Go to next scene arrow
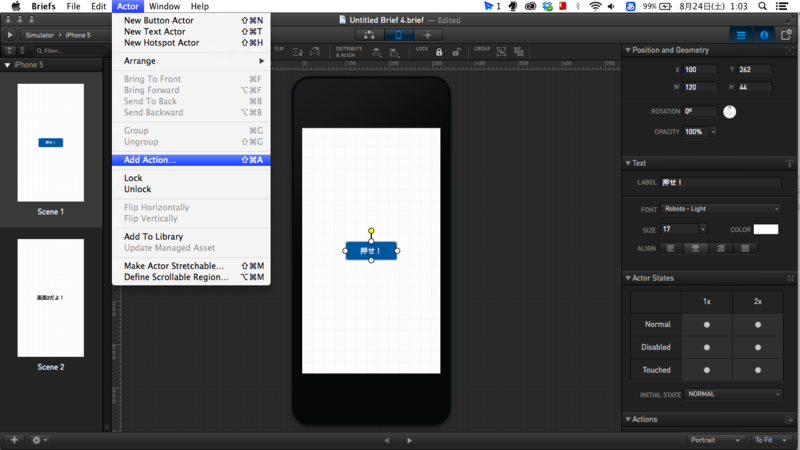This screenshot has height=450, width=800. pyautogui.click(x=409, y=440)
